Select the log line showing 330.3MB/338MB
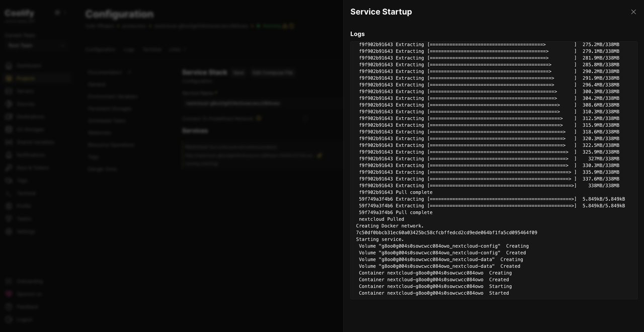Viewport: 644px width, 332px height. point(489,165)
